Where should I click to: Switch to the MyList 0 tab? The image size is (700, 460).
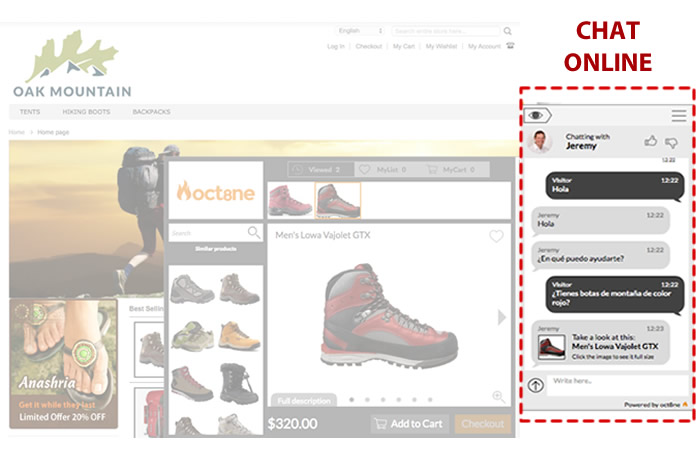coord(387,169)
